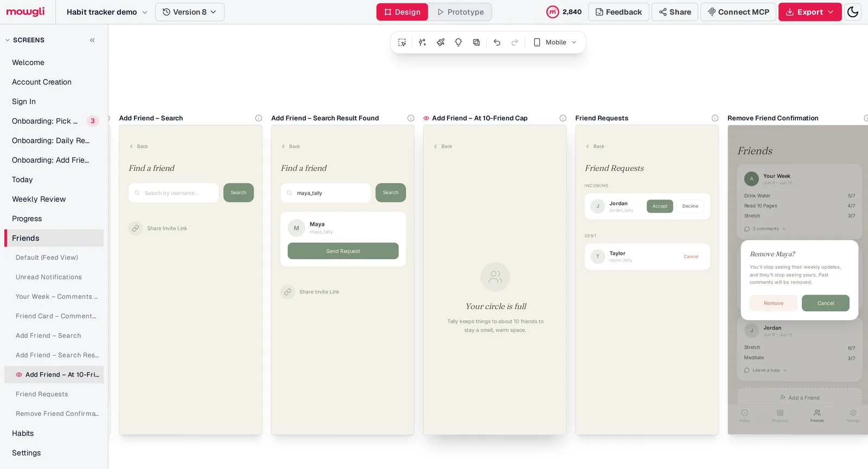Click Send Request in Search Result frame
Viewport: 868px width, 469px height.
(343, 251)
